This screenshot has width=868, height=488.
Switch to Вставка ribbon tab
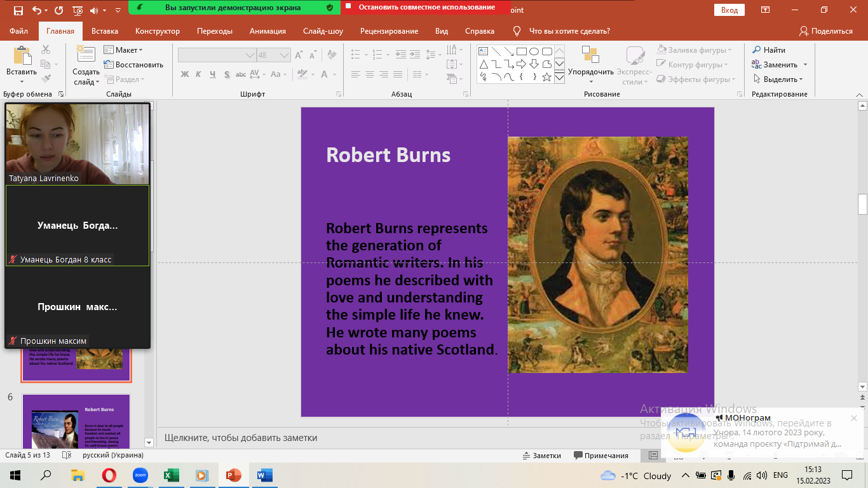[x=105, y=31]
